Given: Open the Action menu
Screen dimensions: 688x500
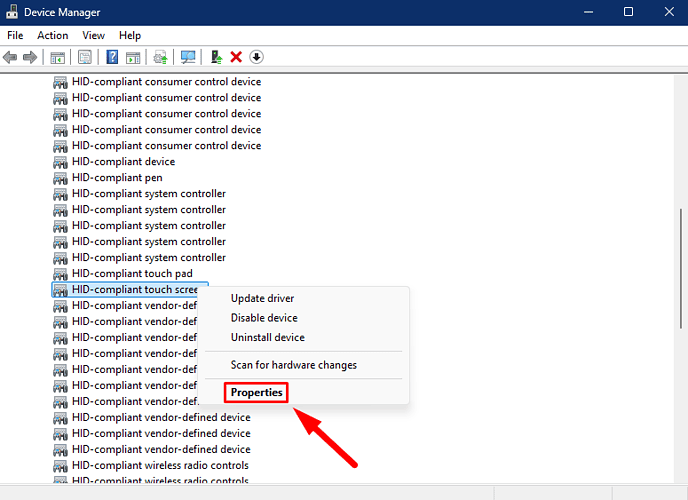Looking at the screenshot, I should point(52,35).
